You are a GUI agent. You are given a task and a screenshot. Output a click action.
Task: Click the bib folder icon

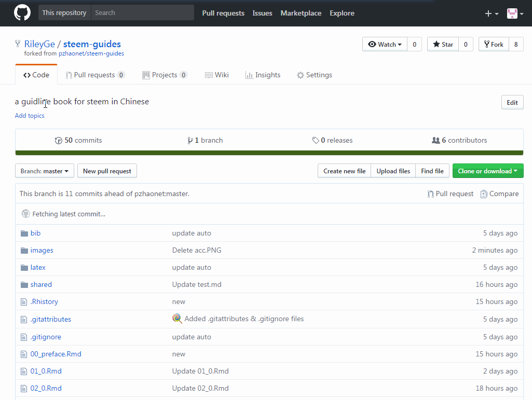tap(24, 233)
